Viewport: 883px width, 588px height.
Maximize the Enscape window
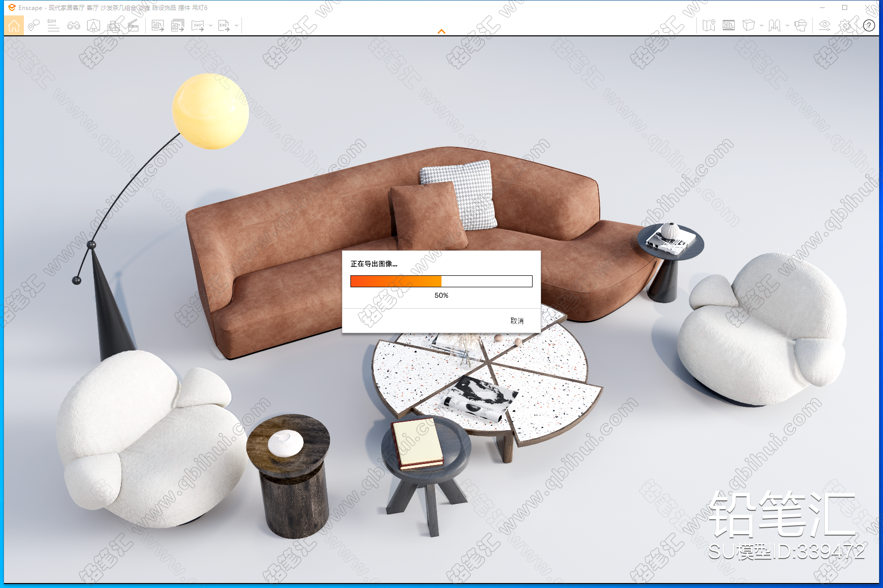tap(845, 7)
